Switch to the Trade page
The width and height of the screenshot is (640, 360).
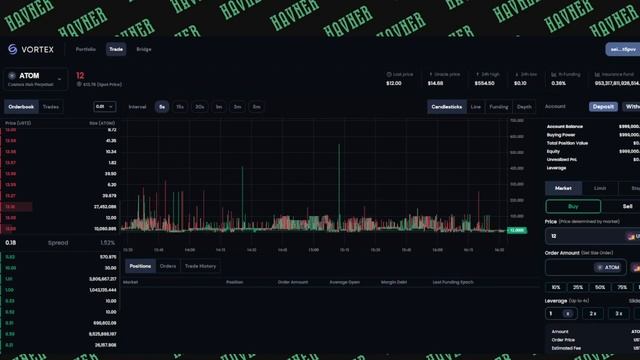(x=116, y=49)
